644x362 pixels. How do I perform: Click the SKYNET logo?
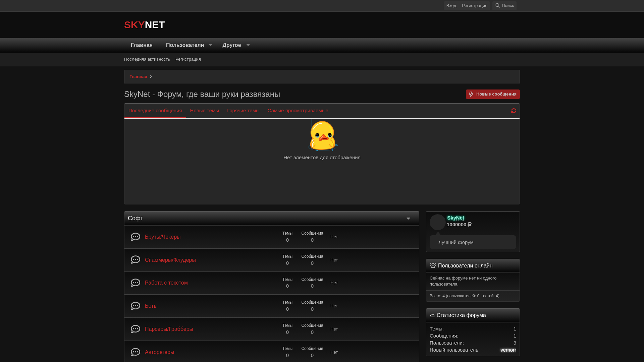[145, 25]
